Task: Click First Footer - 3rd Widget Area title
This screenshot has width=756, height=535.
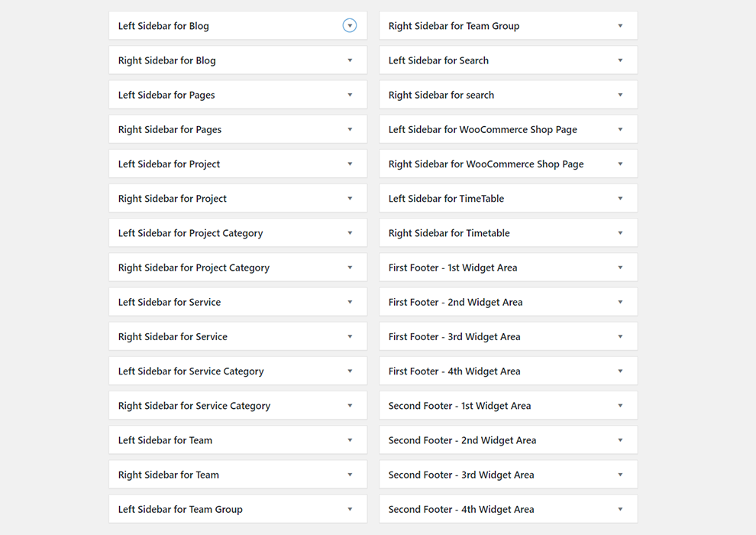Action: (x=454, y=336)
